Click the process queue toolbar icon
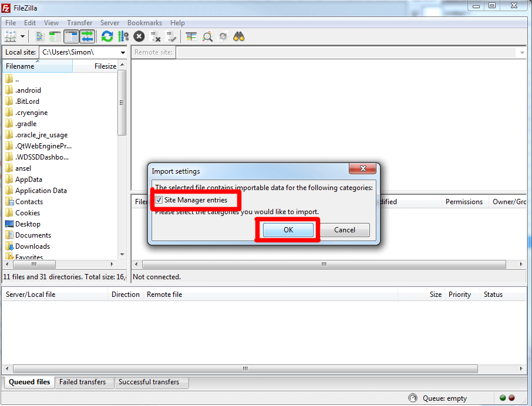The image size is (532, 406). 123,36
